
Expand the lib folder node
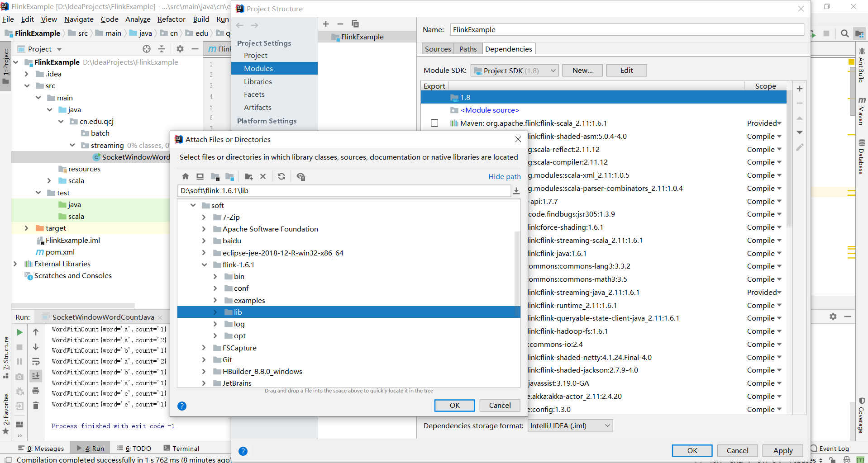[x=215, y=312]
